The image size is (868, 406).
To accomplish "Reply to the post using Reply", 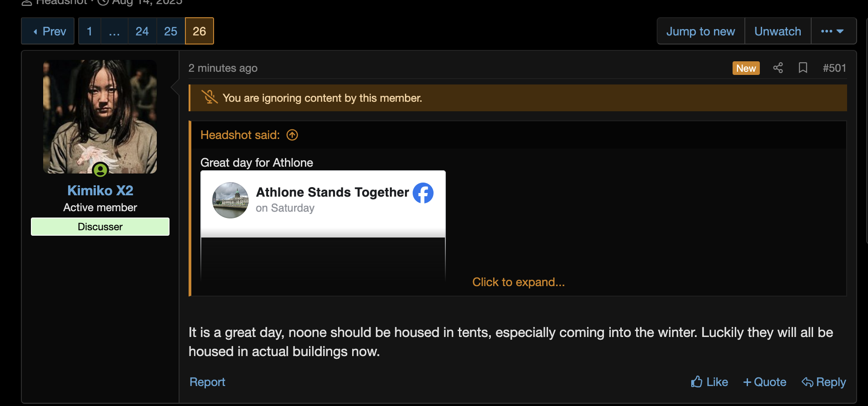I will pos(823,382).
